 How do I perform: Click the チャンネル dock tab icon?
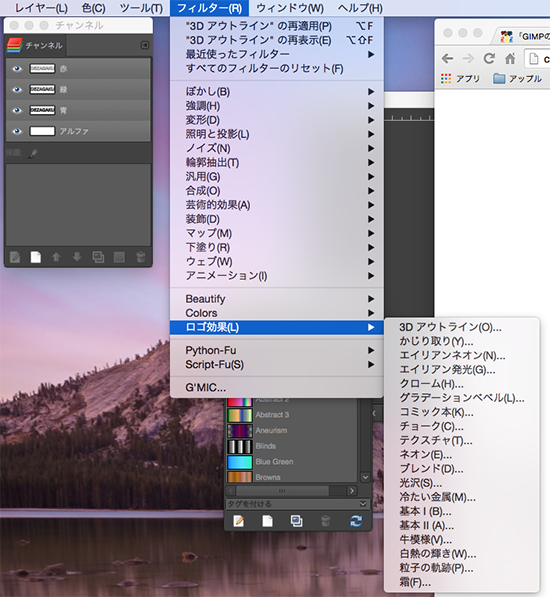coord(14,46)
